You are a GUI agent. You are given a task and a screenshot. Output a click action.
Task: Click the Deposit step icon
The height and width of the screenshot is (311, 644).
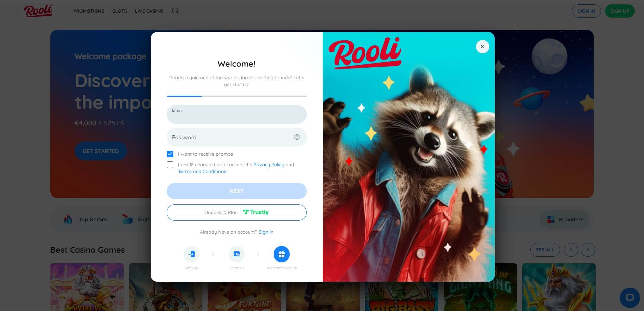[x=237, y=254]
